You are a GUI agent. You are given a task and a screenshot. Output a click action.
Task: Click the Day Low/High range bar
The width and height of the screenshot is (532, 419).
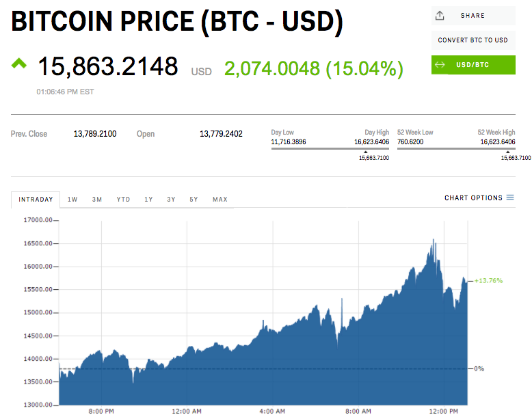pyautogui.click(x=330, y=148)
